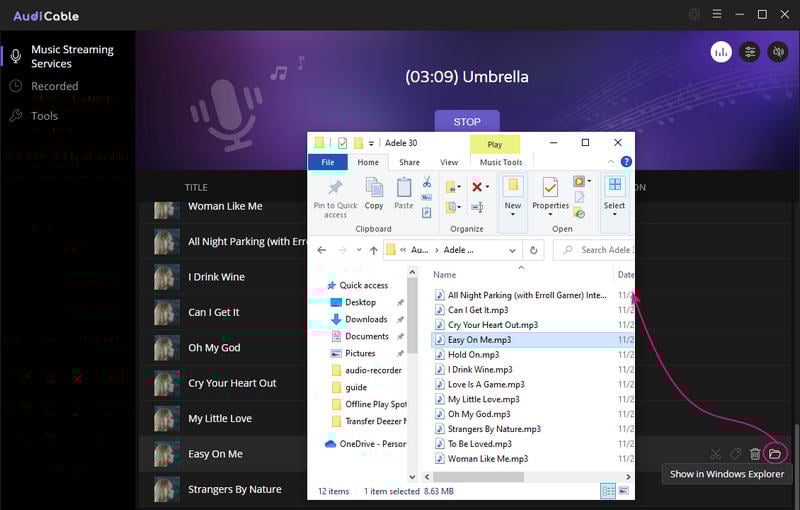Expand the address bar history dropdown
The width and height of the screenshot is (800, 510).
(x=512, y=250)
